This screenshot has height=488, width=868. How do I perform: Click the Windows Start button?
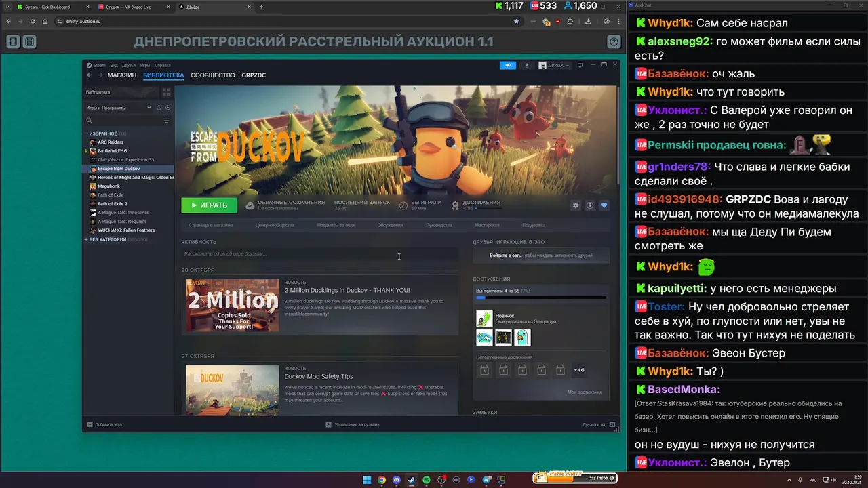pyautogui.click(x=367, y=480)
